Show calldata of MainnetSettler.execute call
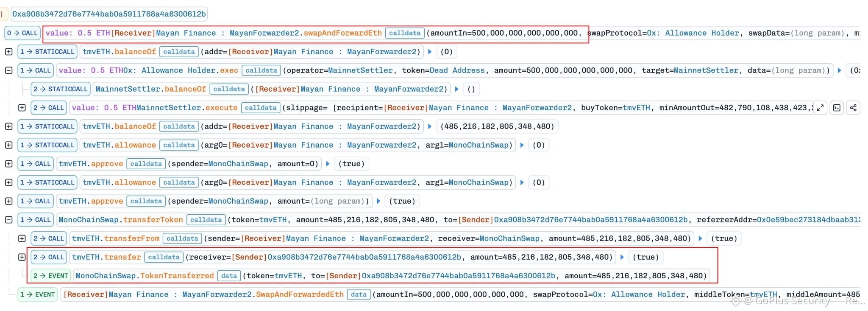868x311 pixels. point(261,108)
